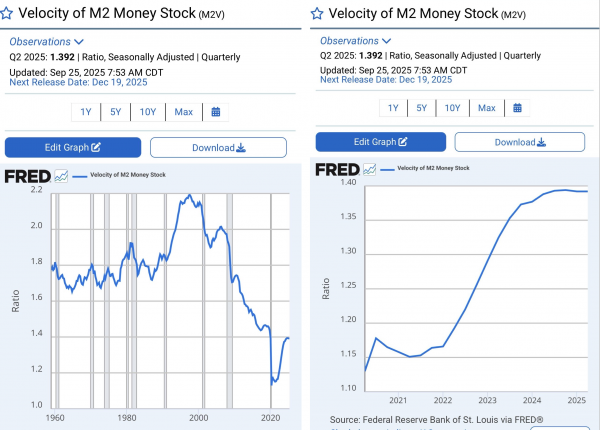The image size is (600, 430).
Task: Choose the Max range on right chart
Action: click(487, 108)
